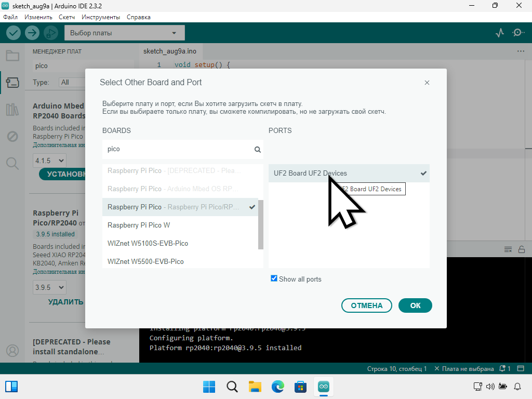Open the Windows notification bell on taskbar
Viewport: 532px width, 399px height.
pos(517,387)
